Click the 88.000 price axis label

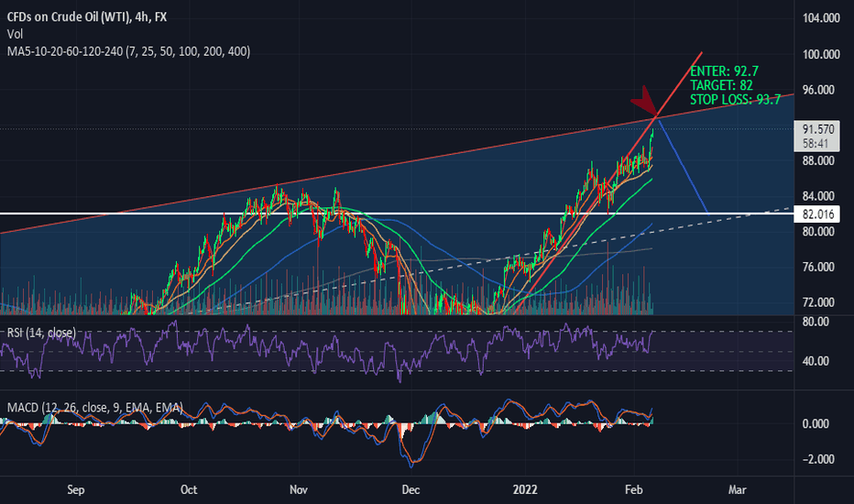pos(818,160)
